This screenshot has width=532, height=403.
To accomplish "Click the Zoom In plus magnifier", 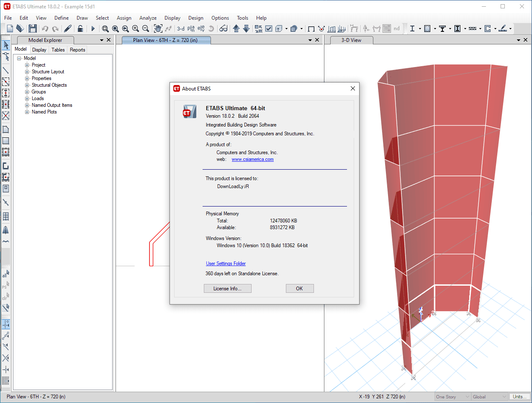I will coord(136,28).
